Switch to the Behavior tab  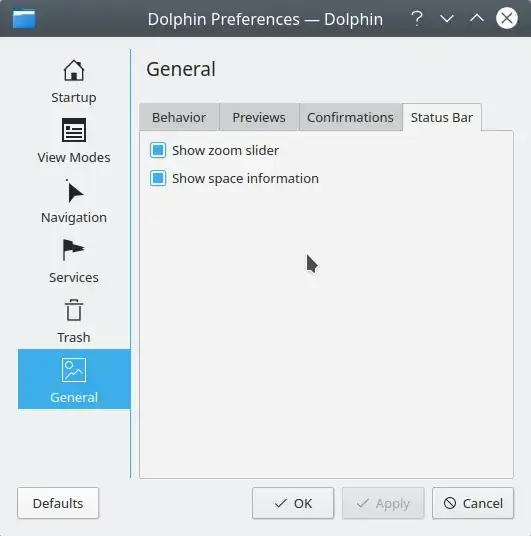179,117
